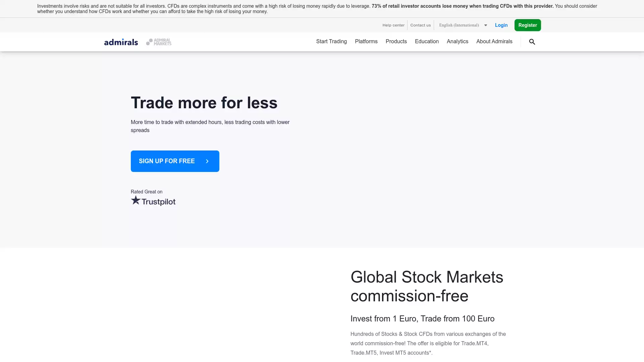The height and width of the screenshot is (362, 644).
Task: Open the Help center link
Action: point(393,25)
